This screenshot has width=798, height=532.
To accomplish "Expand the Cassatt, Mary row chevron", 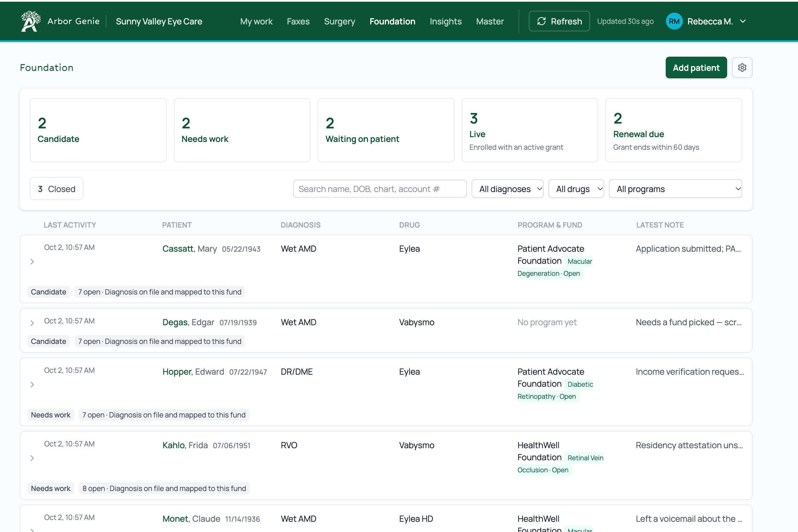I will 32,262.
